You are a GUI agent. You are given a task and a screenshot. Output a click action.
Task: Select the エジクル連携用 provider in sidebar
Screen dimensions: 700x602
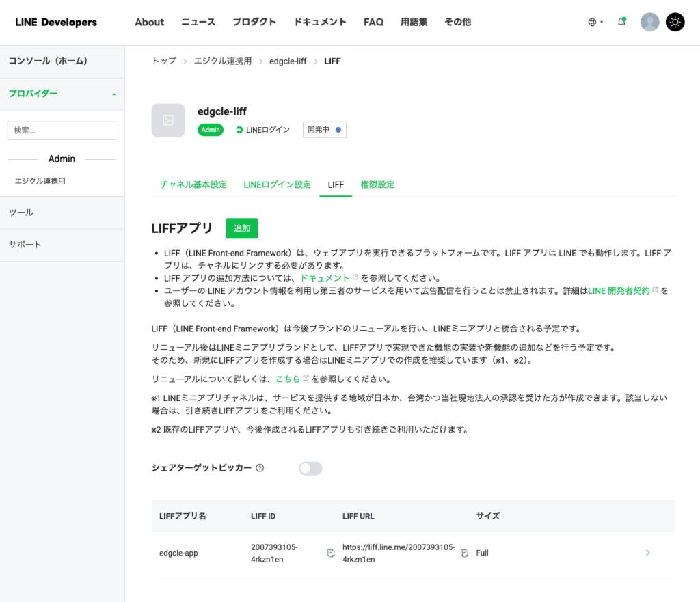tap(40, 181)
